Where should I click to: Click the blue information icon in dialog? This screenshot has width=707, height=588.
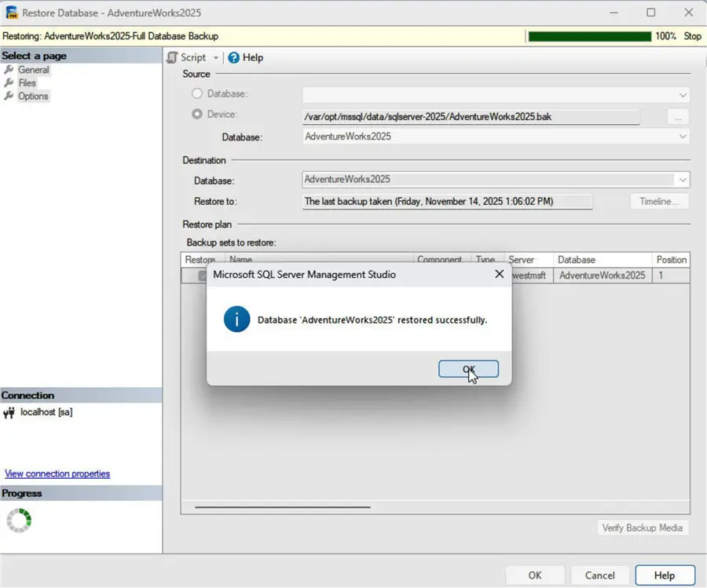pyautogui.click(x=236, y=319)
